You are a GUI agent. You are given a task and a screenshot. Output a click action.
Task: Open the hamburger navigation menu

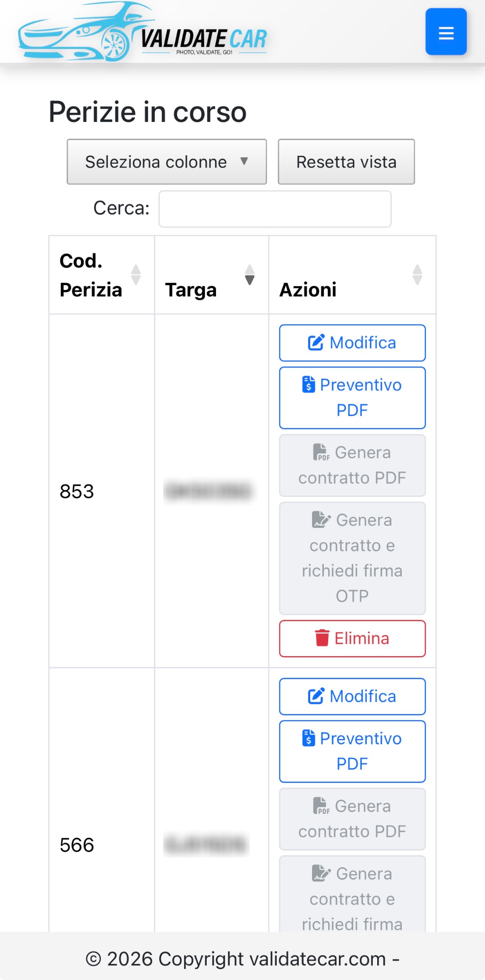pos(445,31)
